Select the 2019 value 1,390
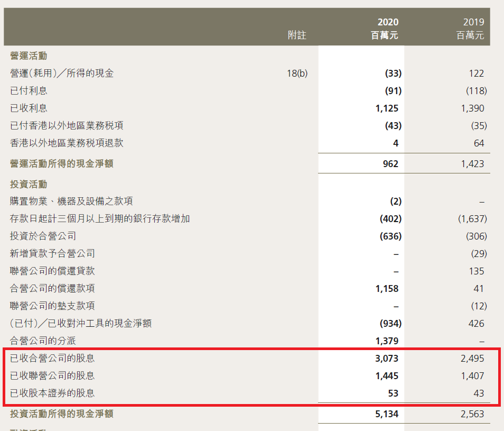 coord(472,108)
